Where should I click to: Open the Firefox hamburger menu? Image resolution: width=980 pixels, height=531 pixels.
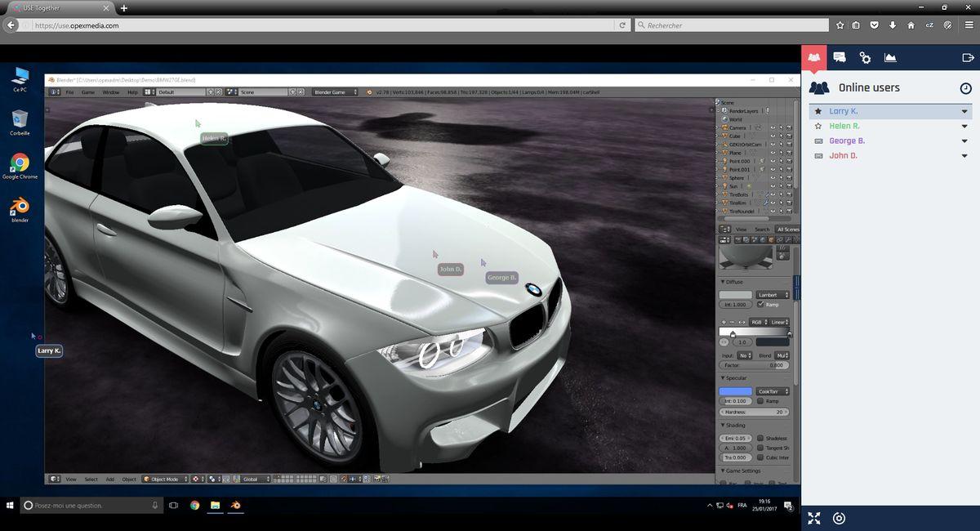968,25
